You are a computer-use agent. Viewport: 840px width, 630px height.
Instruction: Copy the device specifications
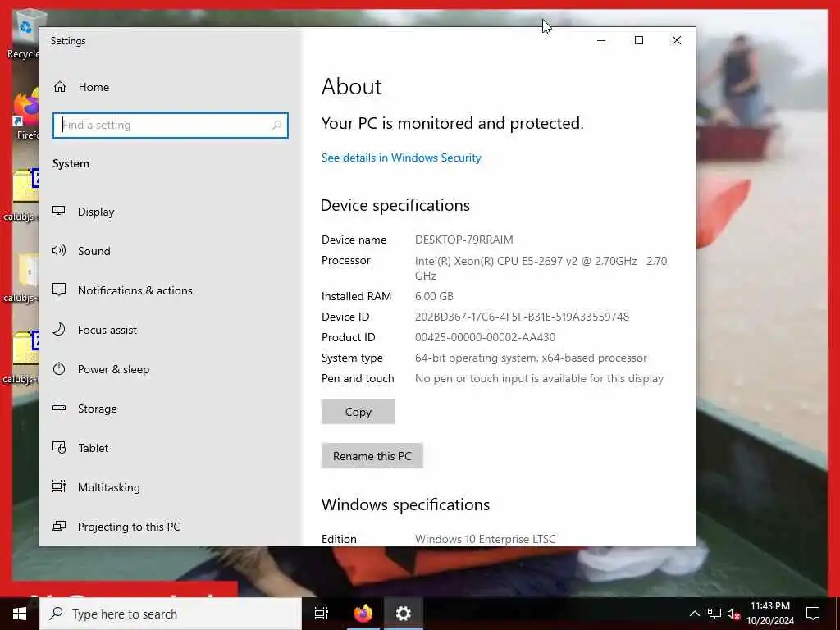[x=358, y=412]
